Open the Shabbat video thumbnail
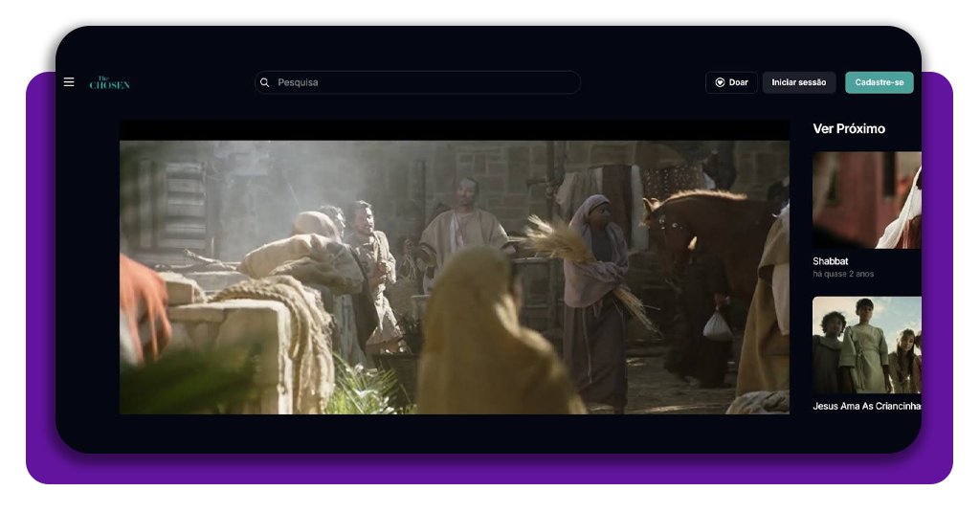The width and height of the screenshot is (980, 513). point(866,200)
